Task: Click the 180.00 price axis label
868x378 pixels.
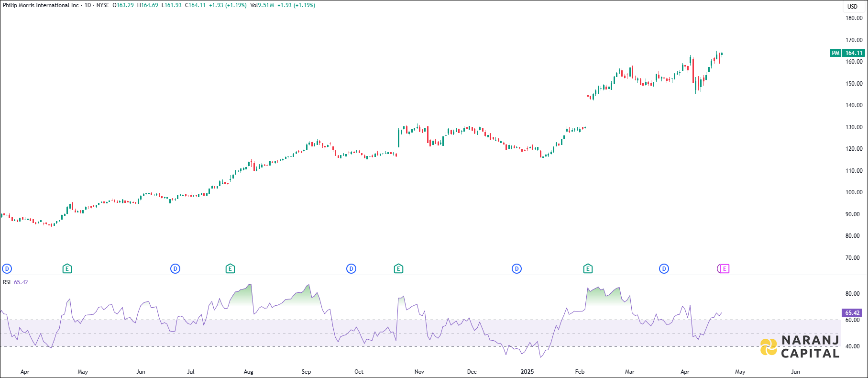Action: click(854, 18)
